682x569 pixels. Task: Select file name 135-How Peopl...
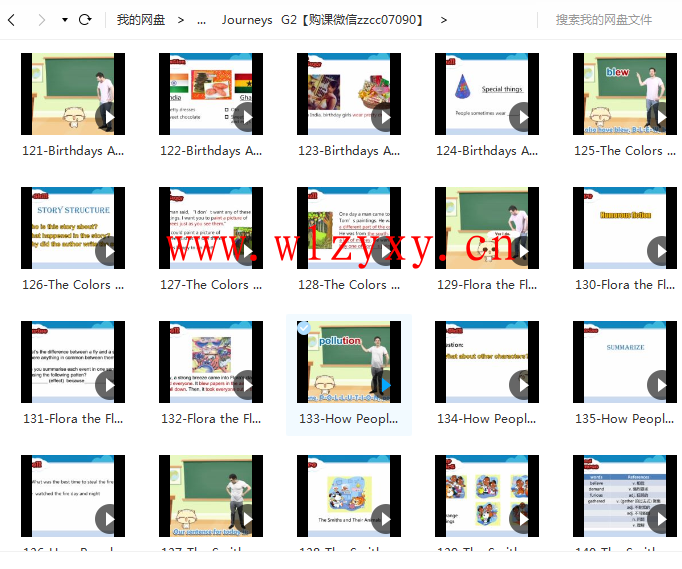[x=625, y=418]
